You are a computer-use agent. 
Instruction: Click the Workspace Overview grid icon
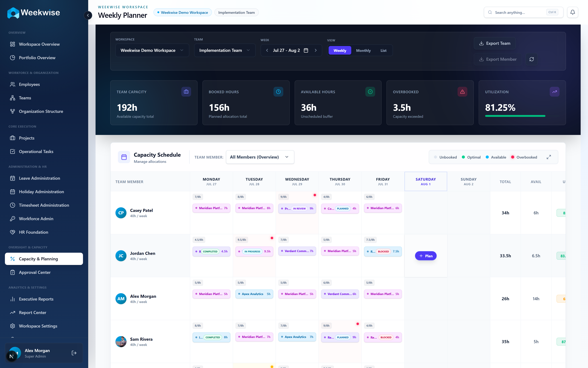coord(12,44)
